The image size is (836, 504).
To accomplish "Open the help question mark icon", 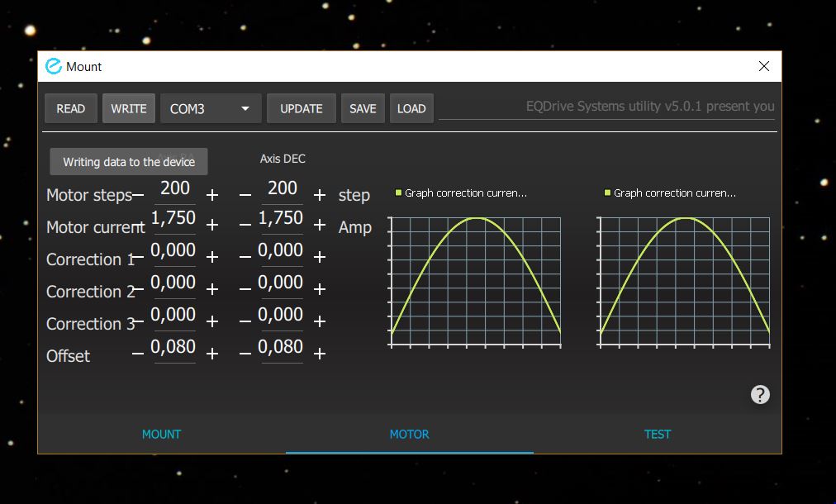I will [760, 395].
